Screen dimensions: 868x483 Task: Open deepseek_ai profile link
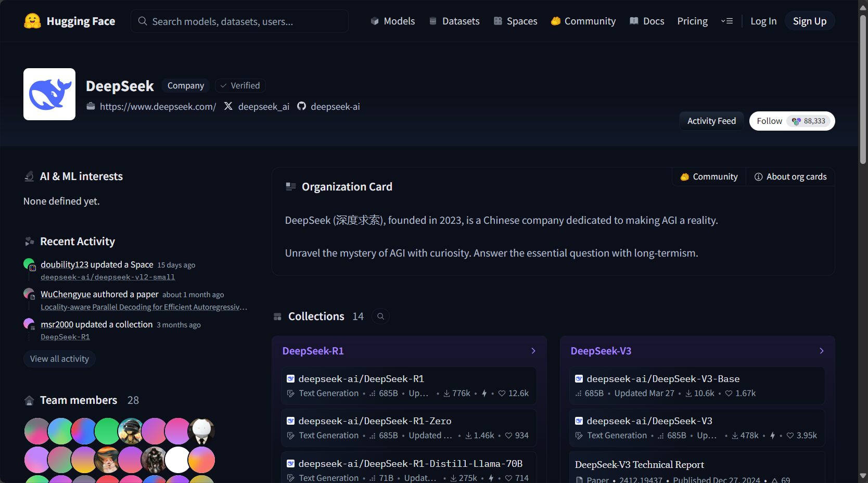click(263, 106)
